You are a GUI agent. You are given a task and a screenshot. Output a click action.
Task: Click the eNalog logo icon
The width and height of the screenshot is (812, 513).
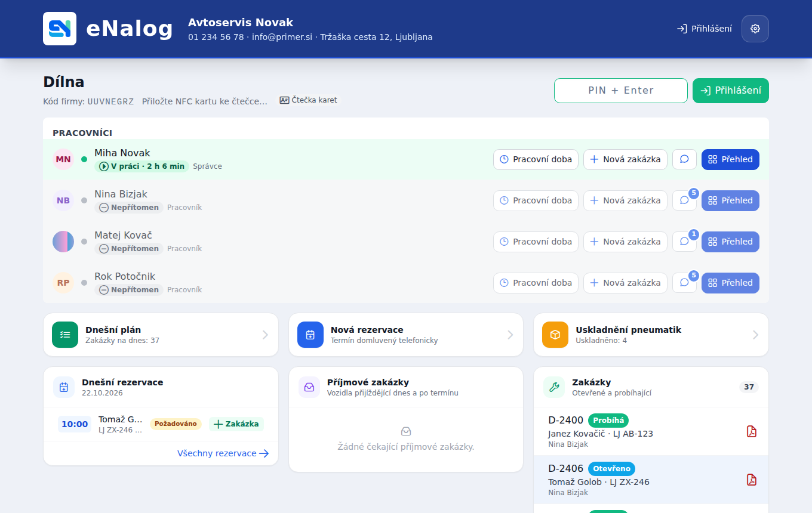click(x=60, y=29)
